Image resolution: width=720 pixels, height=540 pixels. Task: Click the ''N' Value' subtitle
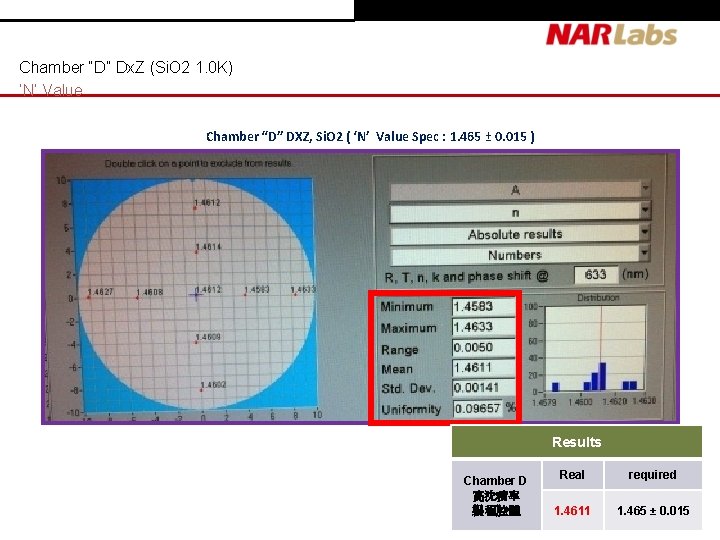click(51, 89)
